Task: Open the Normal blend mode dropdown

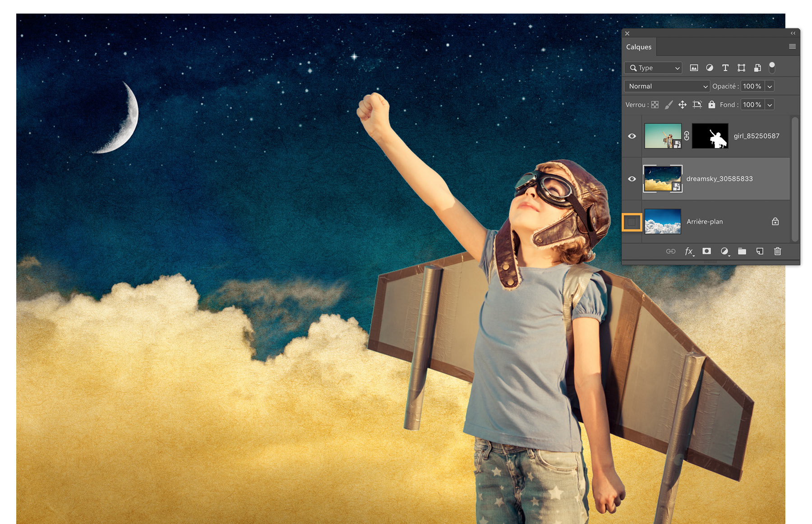Action: 667,86
